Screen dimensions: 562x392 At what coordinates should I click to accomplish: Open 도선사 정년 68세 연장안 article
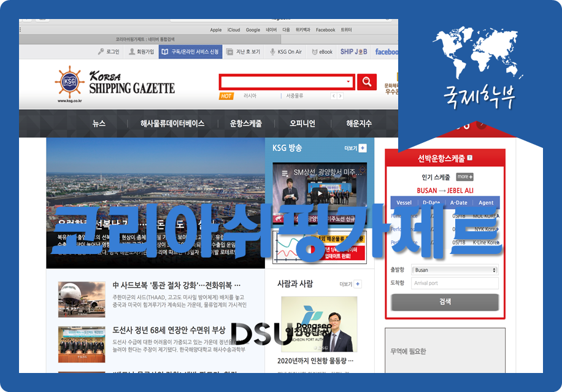tap(169, 329)
